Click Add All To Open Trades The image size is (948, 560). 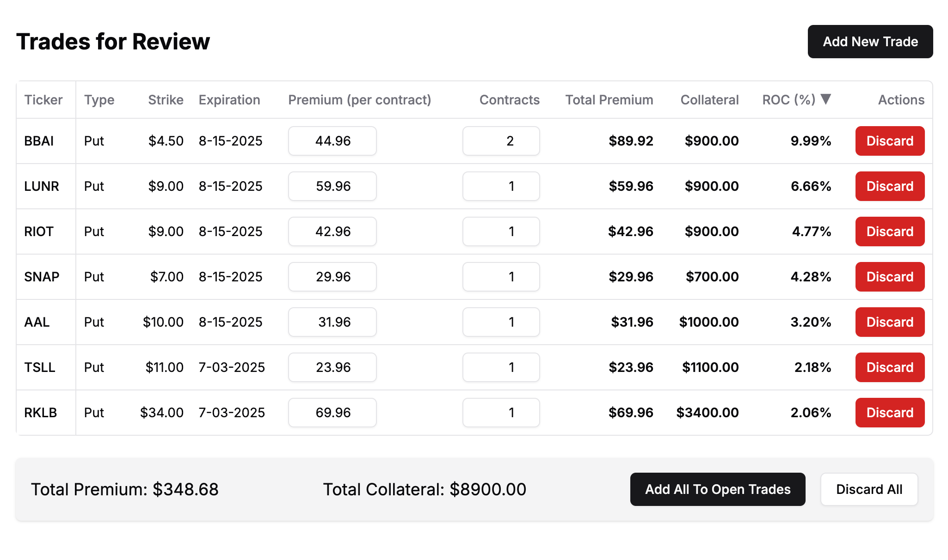pyautogui.click(x=717, y=489)
